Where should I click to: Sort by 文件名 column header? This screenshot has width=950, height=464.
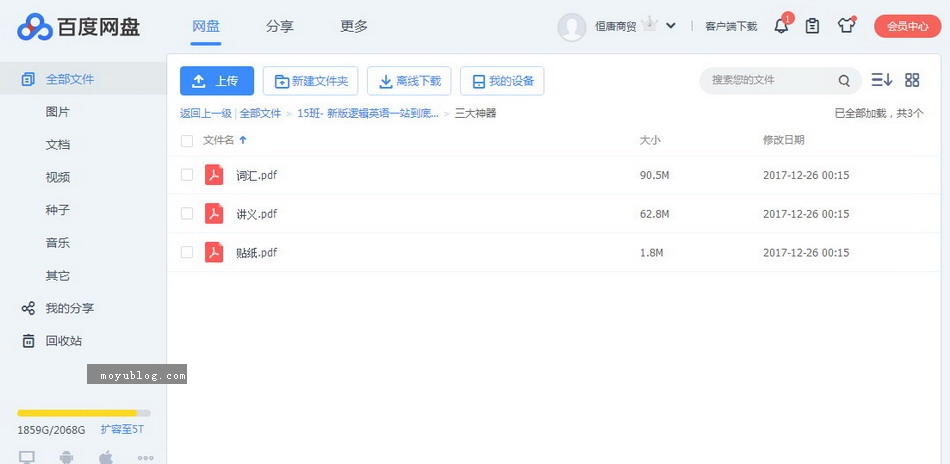219,141
